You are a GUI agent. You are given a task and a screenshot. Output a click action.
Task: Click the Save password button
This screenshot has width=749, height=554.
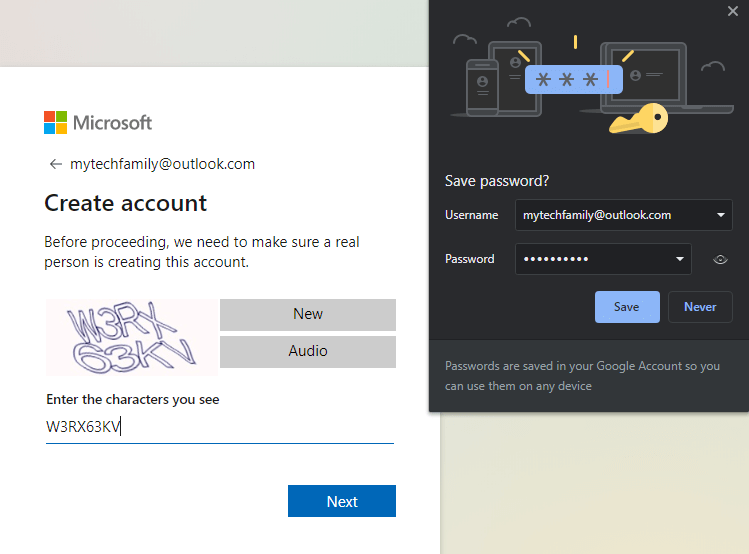click(x=627, y=307)
